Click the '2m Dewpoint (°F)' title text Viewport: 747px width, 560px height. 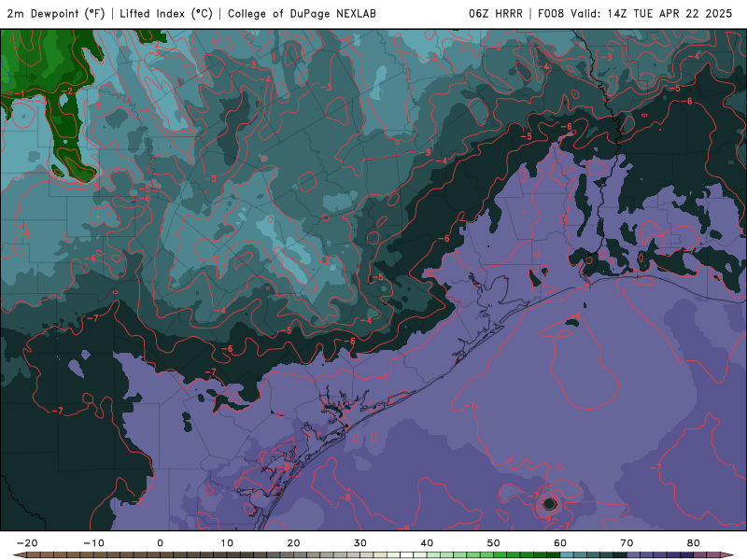(56, 13)
